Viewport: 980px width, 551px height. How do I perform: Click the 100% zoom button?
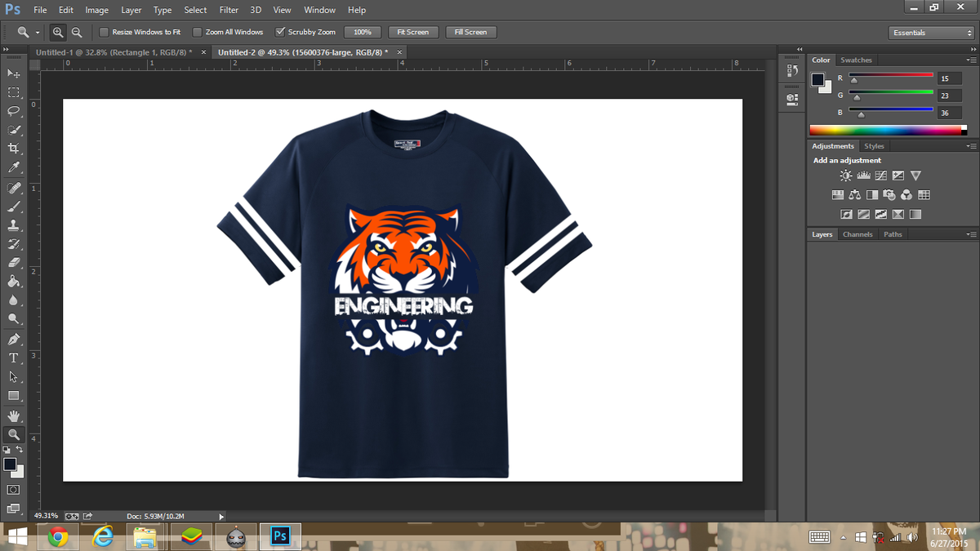pos(363,32)
